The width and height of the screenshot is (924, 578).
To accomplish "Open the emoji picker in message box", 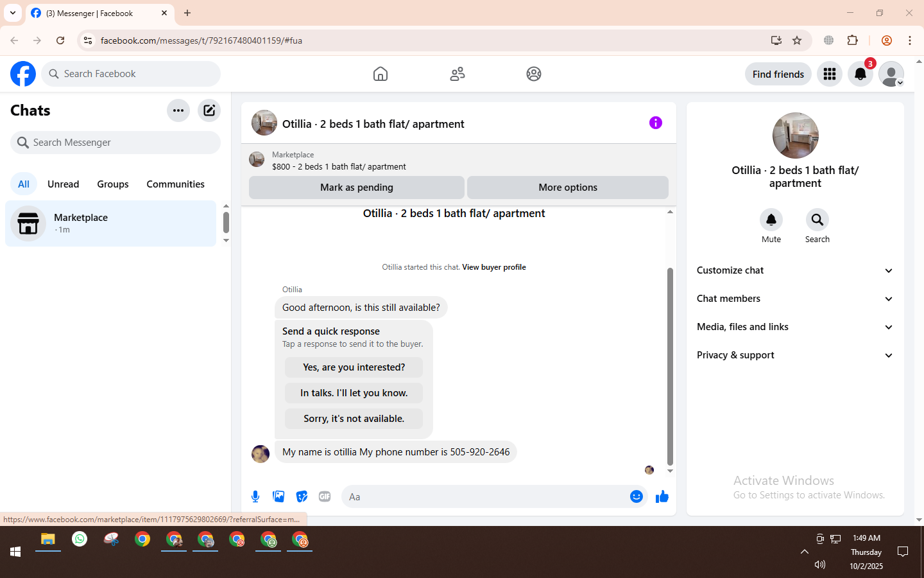I will [x=637, y=496].
